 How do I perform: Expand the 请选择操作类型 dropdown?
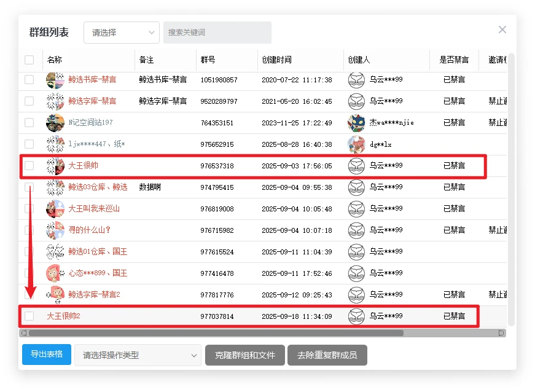tap(138, 355)
